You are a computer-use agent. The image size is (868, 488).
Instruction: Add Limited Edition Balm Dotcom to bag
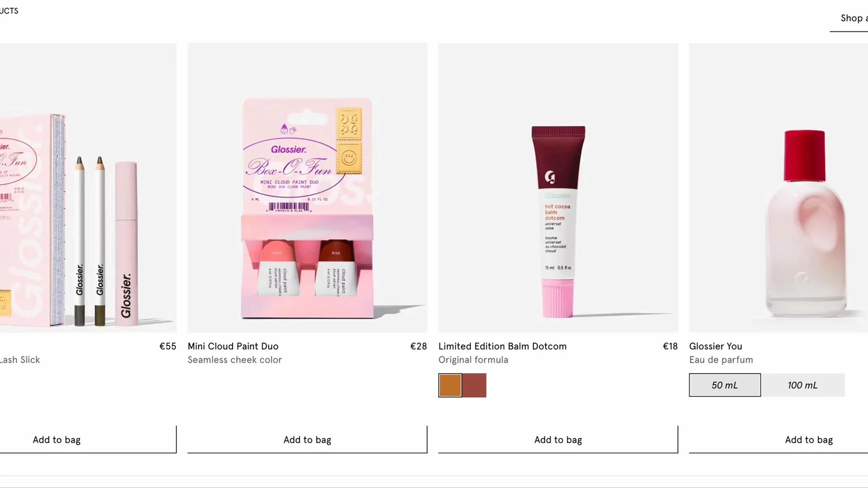click(x=558, y=440)
